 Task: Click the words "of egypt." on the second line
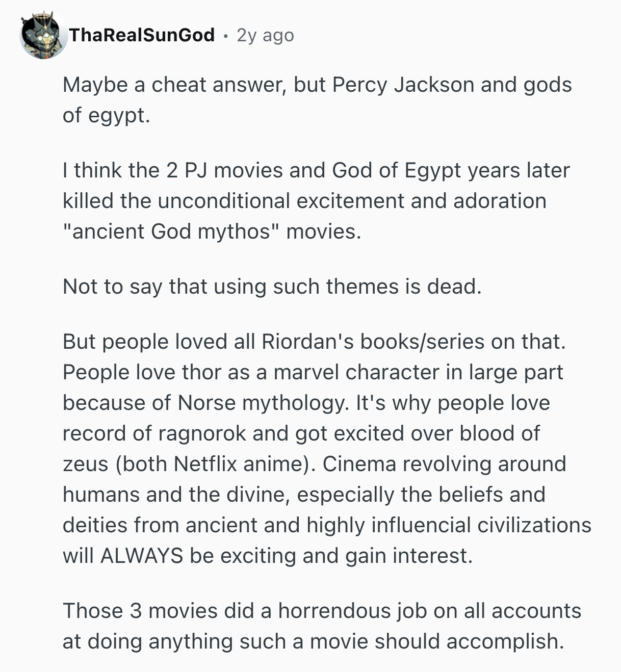pos(106,115)
